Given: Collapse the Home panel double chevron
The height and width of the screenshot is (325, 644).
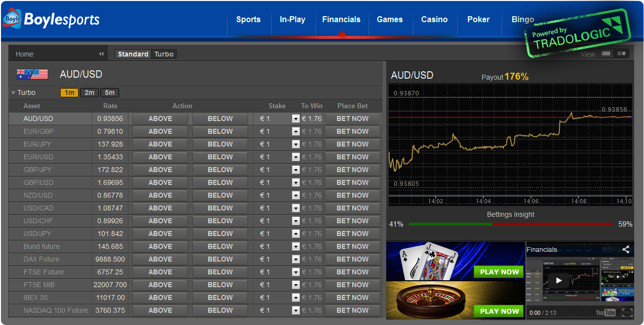Looking at the screenshot, I should [x=101, y=54].
